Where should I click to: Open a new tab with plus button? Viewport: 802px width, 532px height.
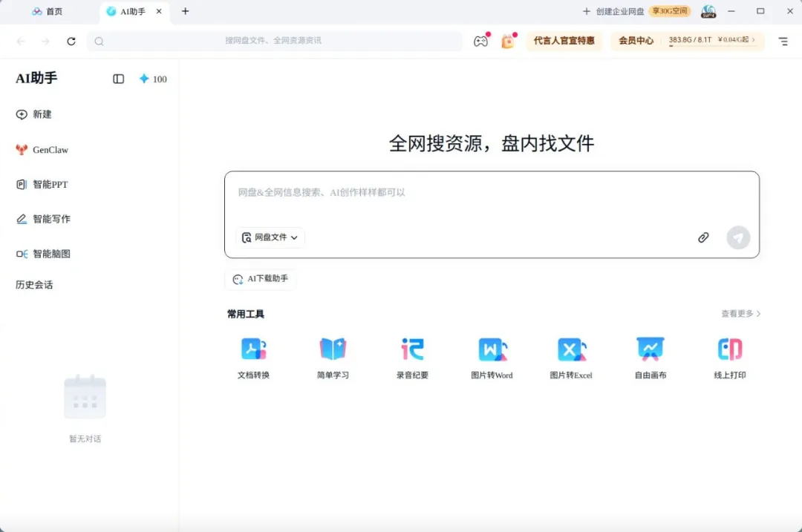click(185, 11)
